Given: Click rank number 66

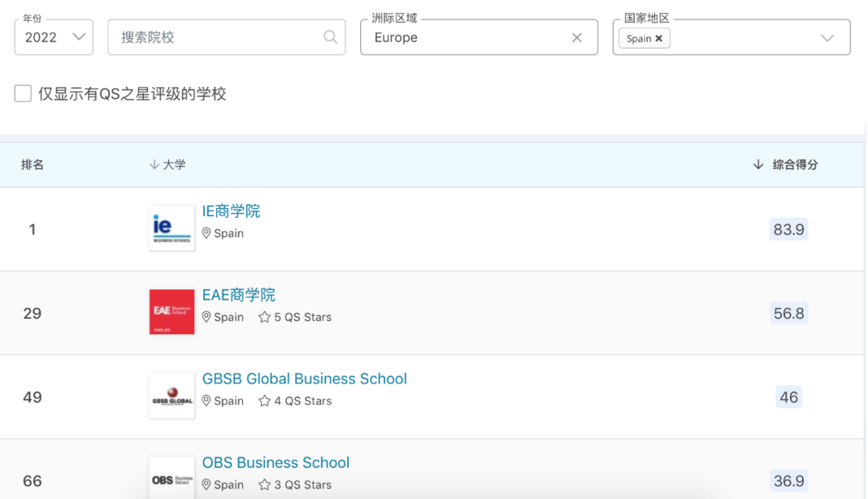Looking at the screenshot, I should click(x=32, y=481).
